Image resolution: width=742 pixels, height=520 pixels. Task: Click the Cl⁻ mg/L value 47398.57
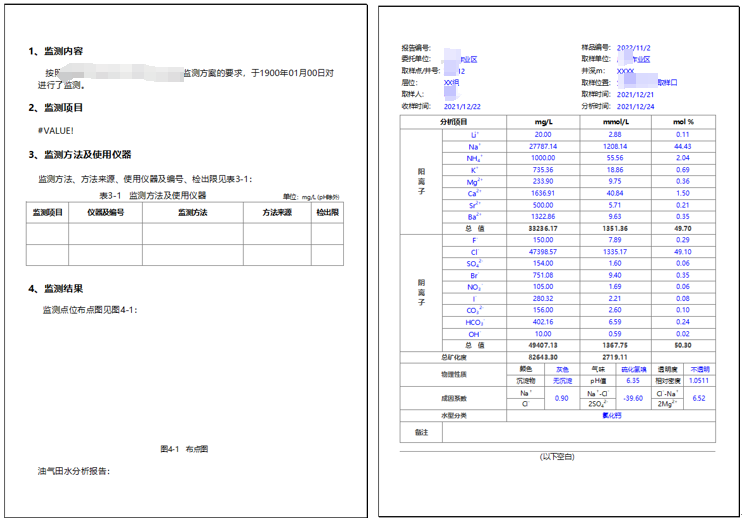click(x=542, y=252)
